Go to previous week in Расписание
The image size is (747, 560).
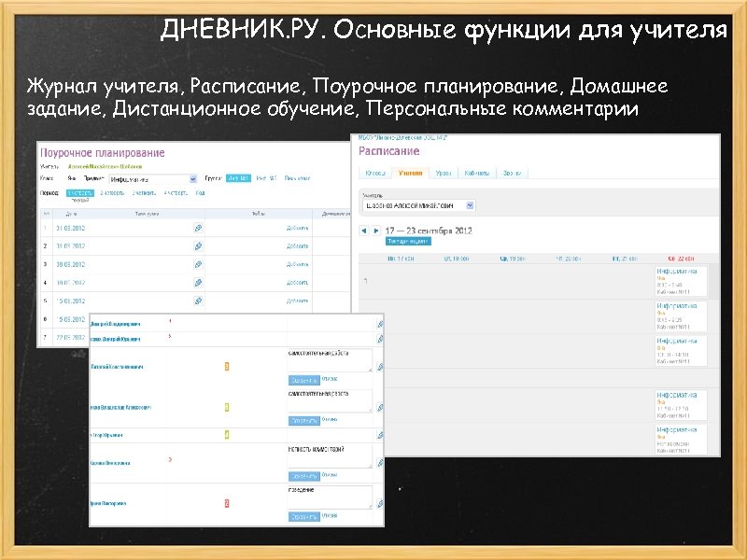click(364, 231)
